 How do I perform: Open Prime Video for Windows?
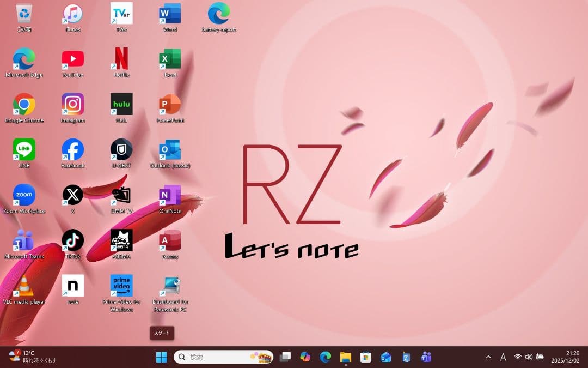[121, 286]
